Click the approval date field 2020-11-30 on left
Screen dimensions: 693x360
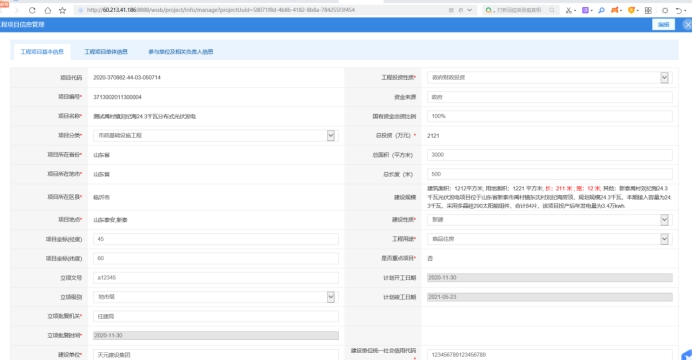point(216,336)
